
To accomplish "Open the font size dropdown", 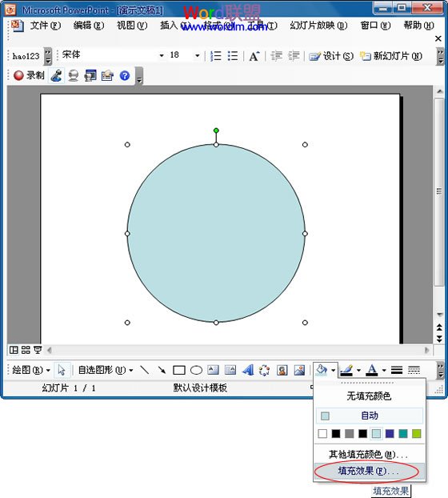I will [197, 55].
